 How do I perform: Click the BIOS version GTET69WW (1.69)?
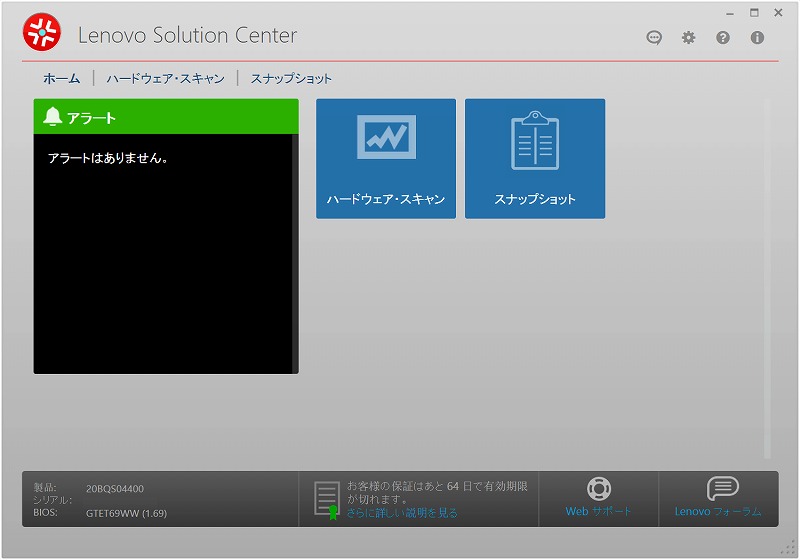pos(127,513)
